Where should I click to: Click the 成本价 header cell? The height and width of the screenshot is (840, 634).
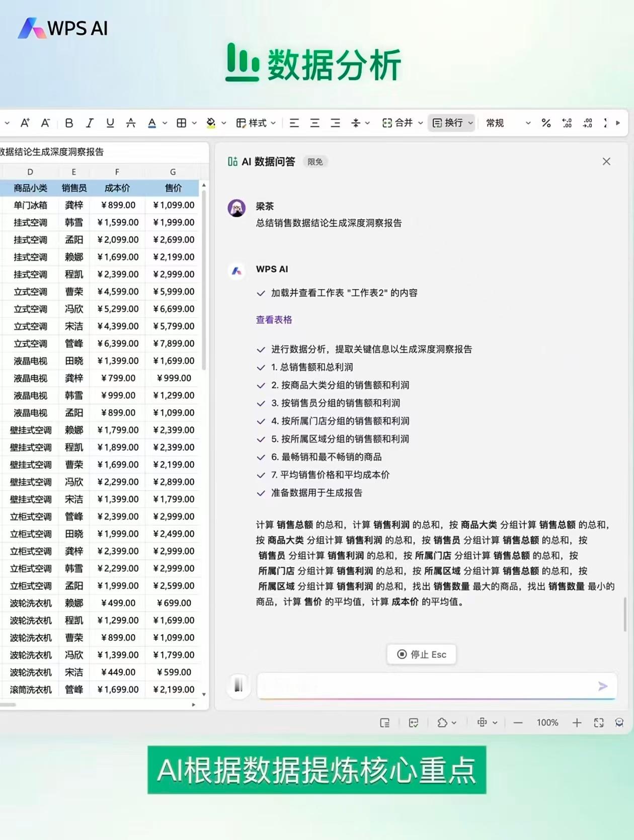[117, 188]
